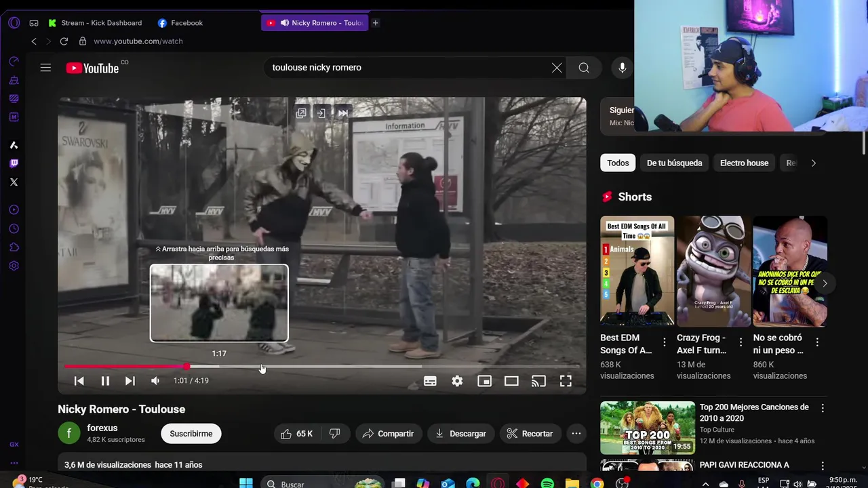
Task: Pop out video player icon overlay
Action: 301,113
